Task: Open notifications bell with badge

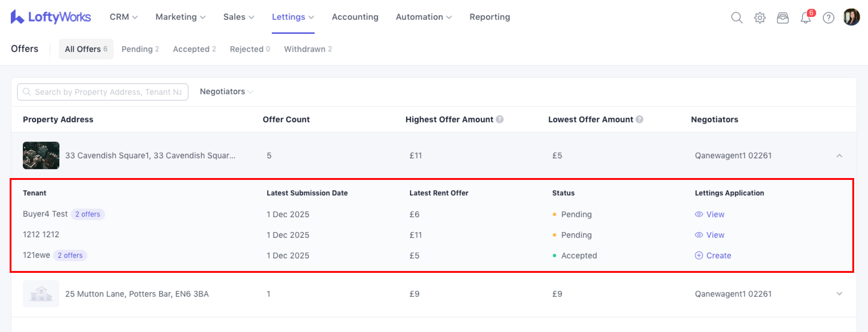Action: (806, 17)
